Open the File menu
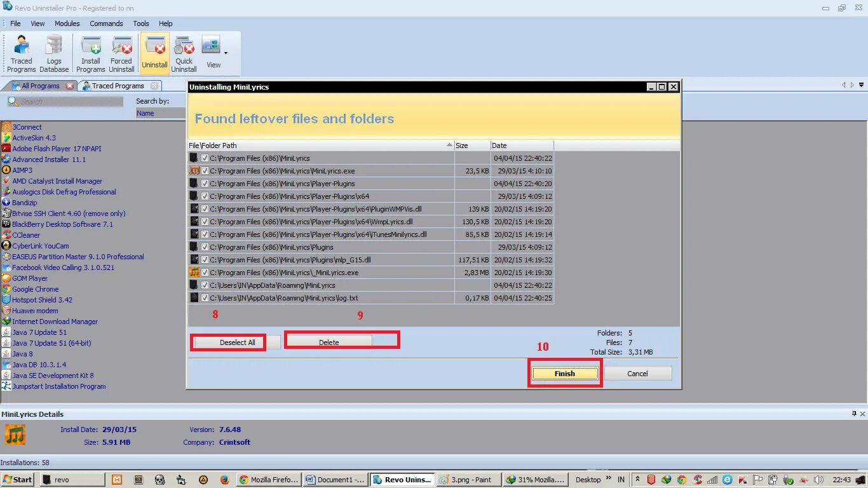The height and width of the screenshot is (488, 868). click(15, 24)
